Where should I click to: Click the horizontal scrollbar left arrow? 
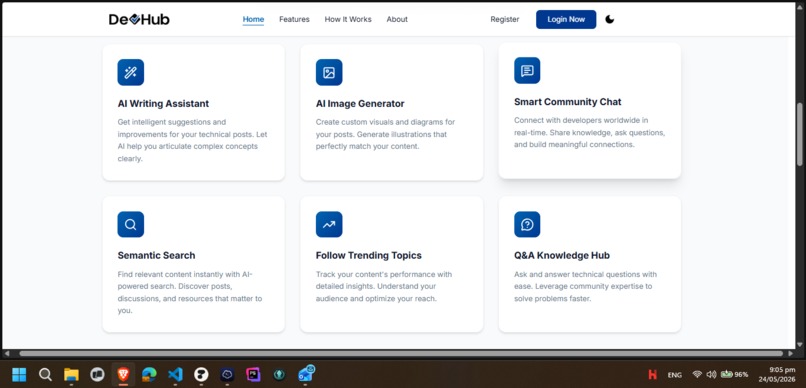pos(7,354)
